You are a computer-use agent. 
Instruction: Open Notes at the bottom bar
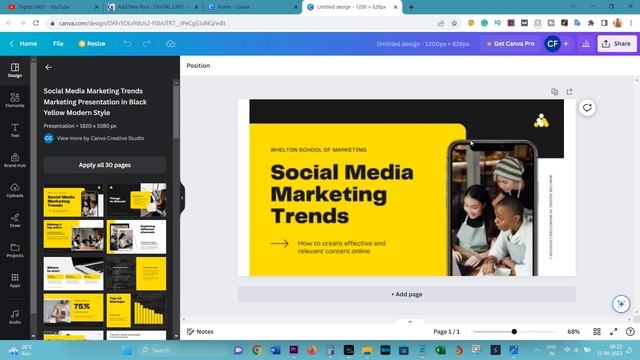click(200, 331)
